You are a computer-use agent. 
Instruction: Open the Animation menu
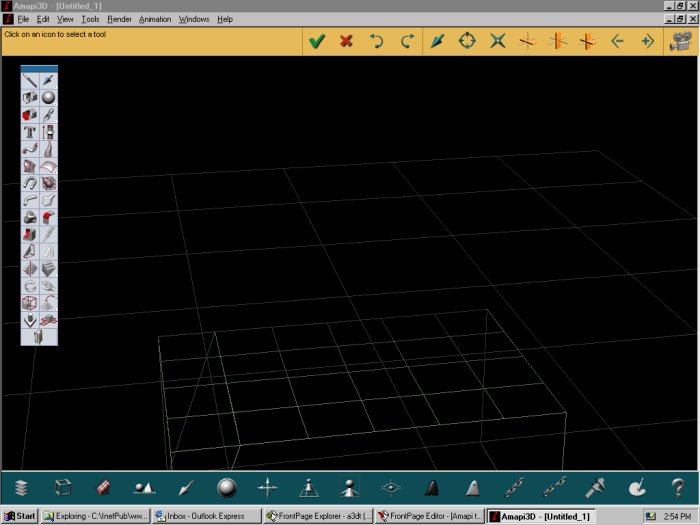[x=155, y=19]
